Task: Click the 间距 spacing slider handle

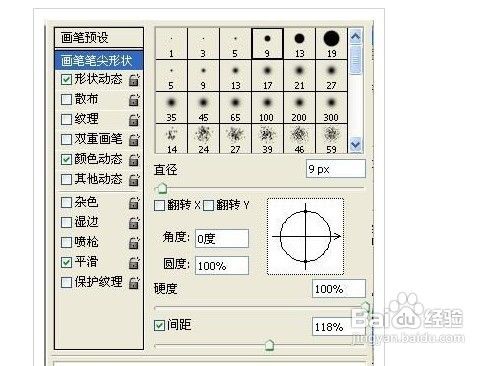Action: click(x=269, y=345)
